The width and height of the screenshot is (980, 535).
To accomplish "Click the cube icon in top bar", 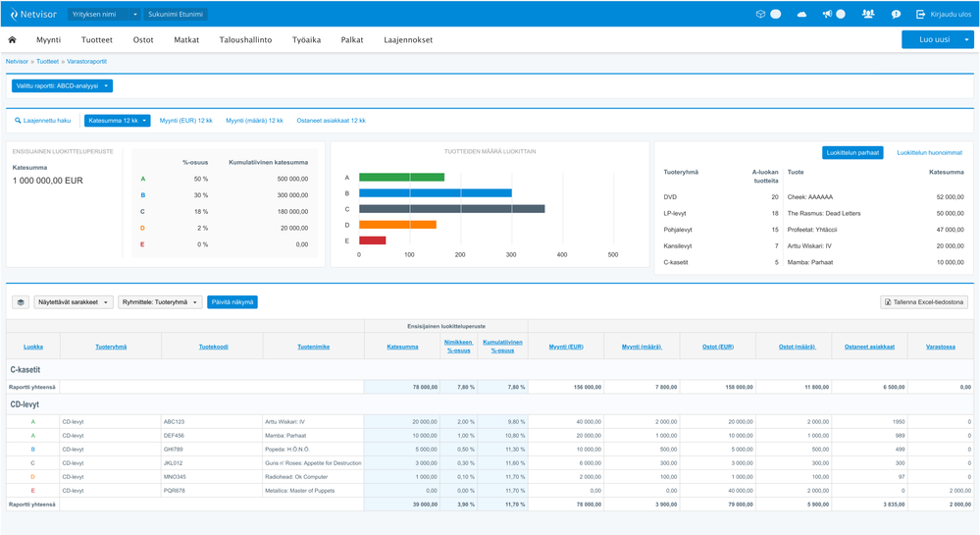I will coord(760,14).
